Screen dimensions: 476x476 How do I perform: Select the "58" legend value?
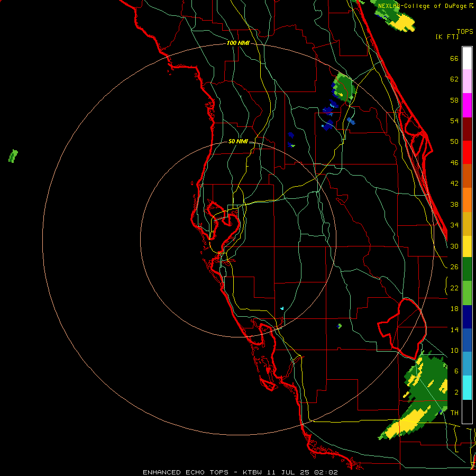tap(454, 100)
